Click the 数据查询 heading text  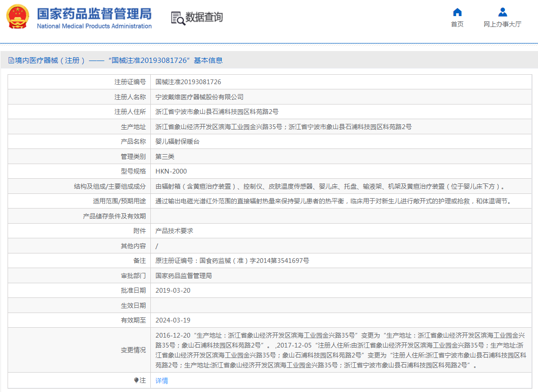(204, 17)
